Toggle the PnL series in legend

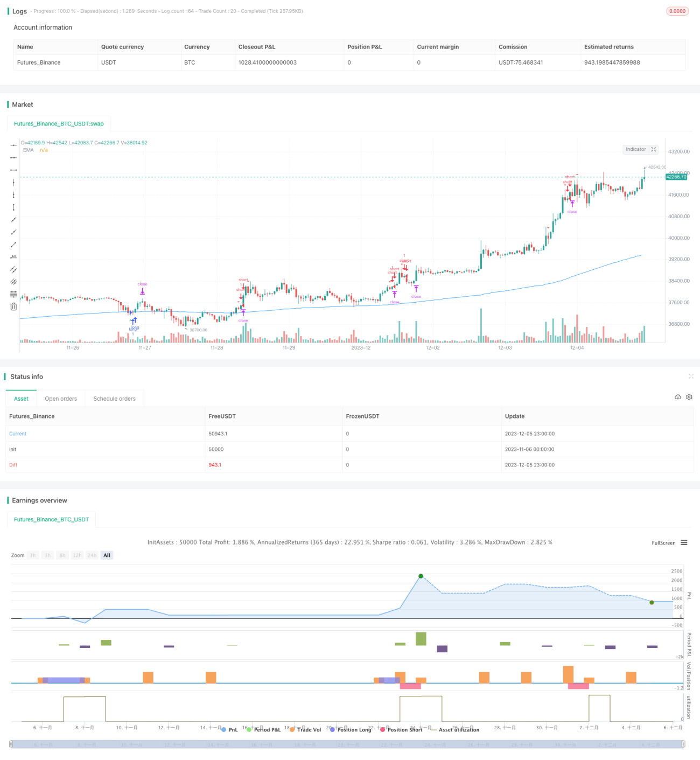click(229, 730)
